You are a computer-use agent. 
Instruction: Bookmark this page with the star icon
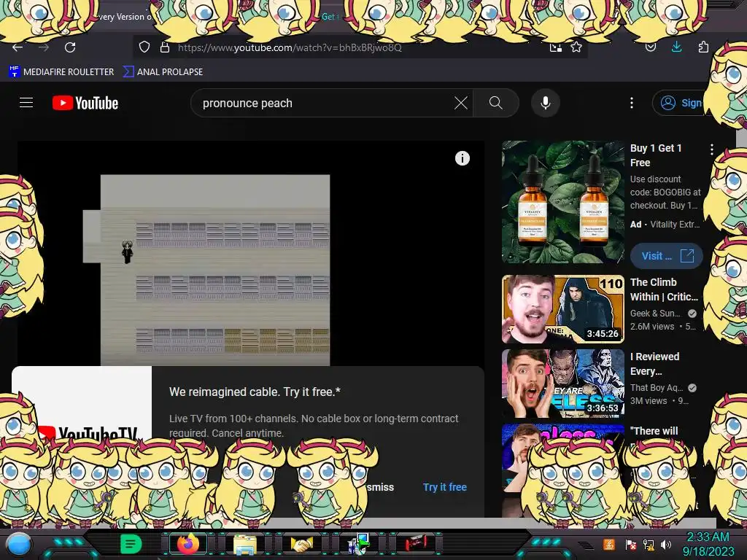pyautogui.click(x=576, y=47)
